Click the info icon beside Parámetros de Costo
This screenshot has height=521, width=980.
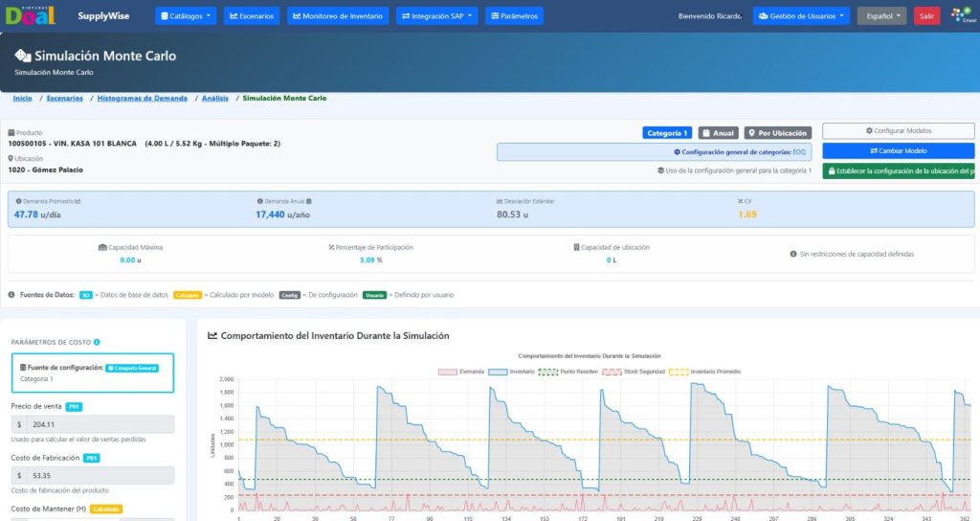(97, 342)
